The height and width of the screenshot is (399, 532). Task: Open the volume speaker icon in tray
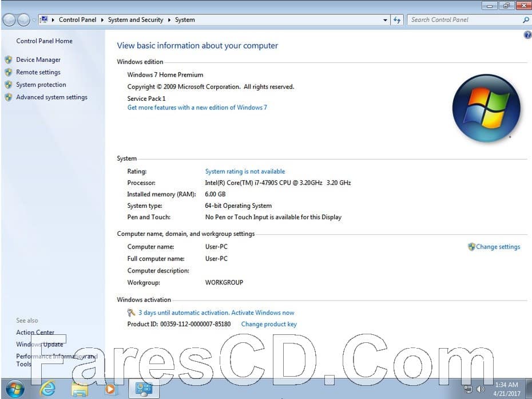coord(480,389)
